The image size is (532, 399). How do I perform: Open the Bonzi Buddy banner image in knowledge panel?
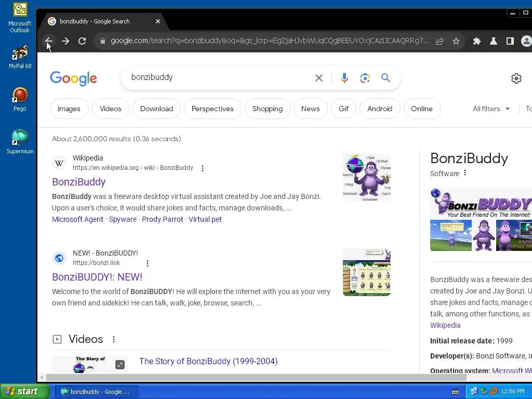tap(481, 203)
